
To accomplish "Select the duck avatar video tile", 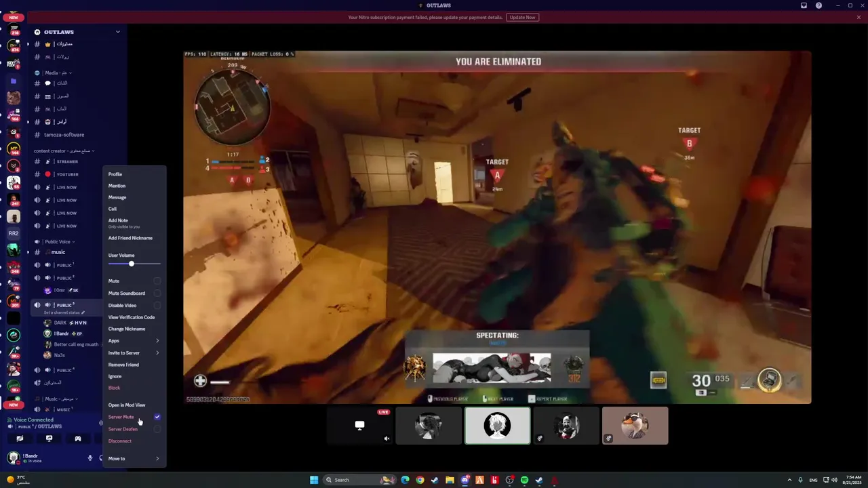I will (x=635, y=426).
